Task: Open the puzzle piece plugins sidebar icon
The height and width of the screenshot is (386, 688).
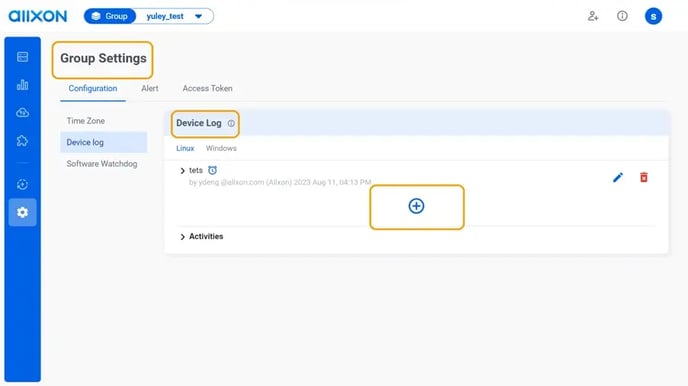Action: click(22, 141)
